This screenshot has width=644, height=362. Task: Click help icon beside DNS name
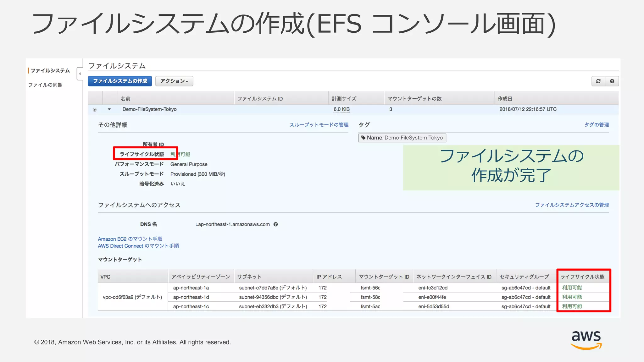pyautogui.click(x=275, y=224)
